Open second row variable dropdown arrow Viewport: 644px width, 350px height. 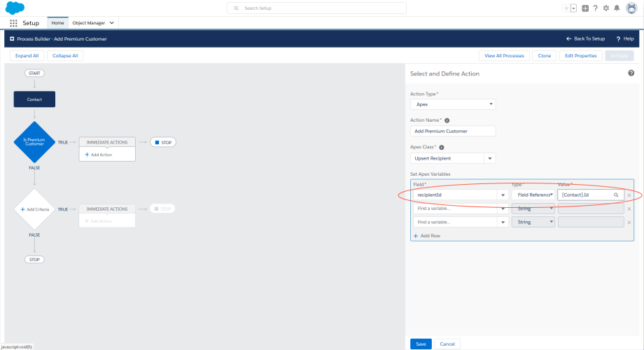(503, 209)
